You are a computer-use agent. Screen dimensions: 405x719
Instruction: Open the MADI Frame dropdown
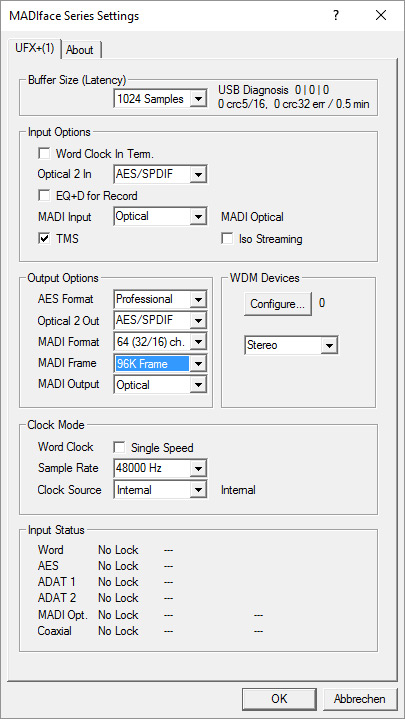[160, 364]
